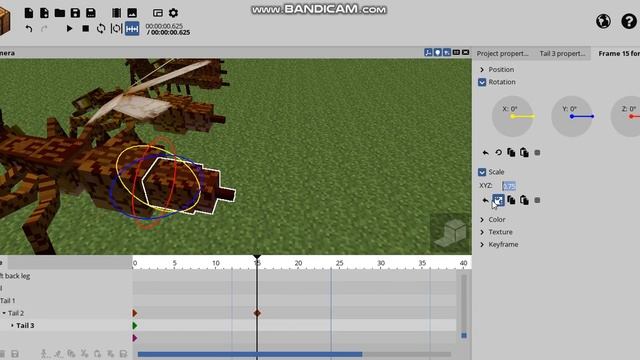
Task: Toggle the scale all axes button
Action: 498,200
